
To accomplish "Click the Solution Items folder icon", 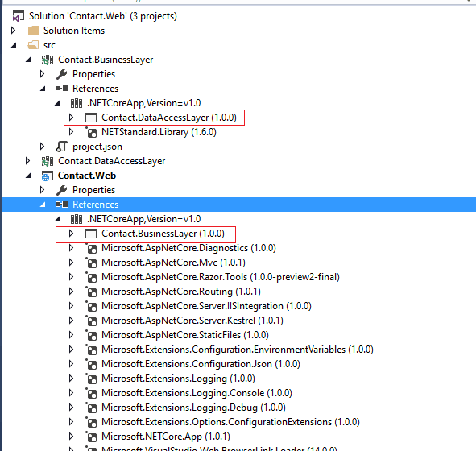I will click(x=33, y=31).
